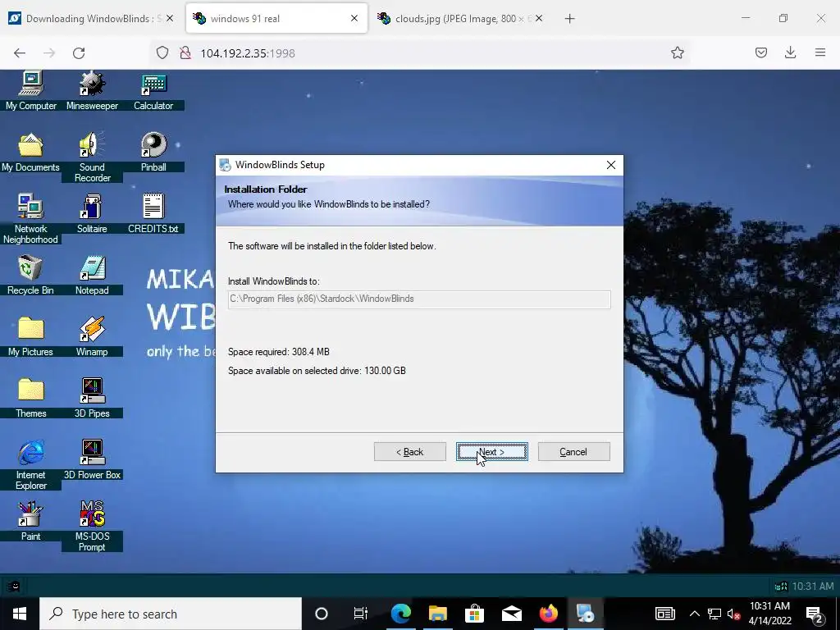Image resolution: width=840 pixels, height=630 pixels.
Task: Launch the Winamp shortcut
Action: 92,336
